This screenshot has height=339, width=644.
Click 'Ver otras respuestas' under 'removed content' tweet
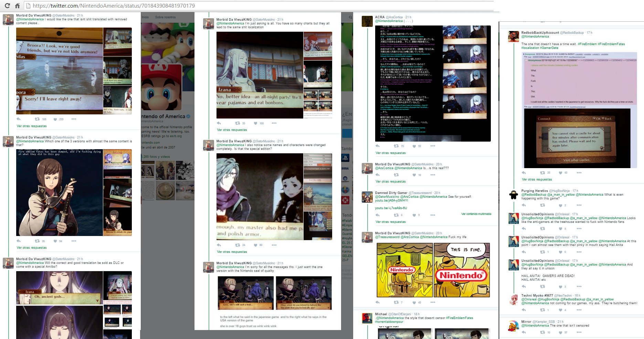tap(32, 126)
